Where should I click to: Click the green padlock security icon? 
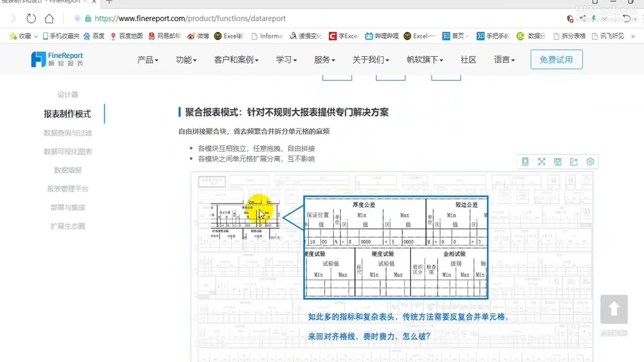88,18
